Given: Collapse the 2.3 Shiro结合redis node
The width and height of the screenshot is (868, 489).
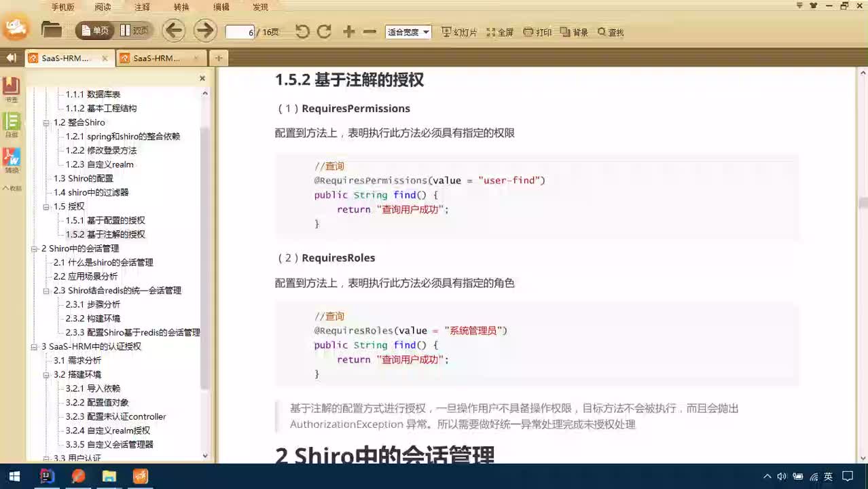Looking at the screenshot, I should pos(47,291).
